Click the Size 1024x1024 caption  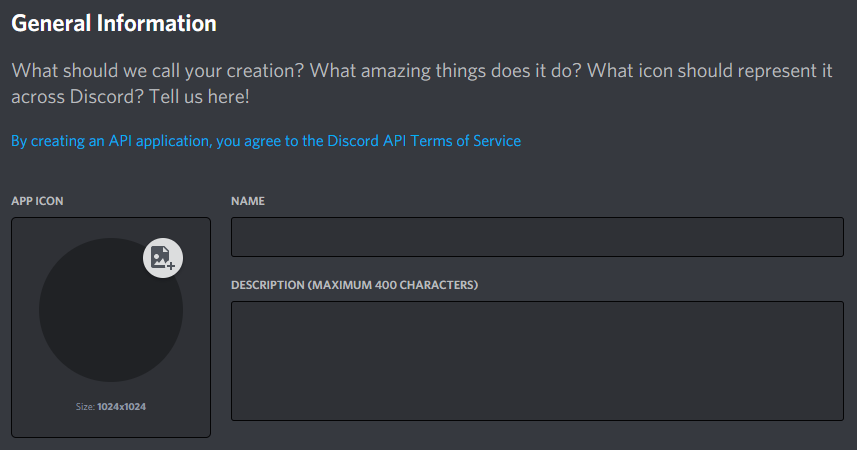point(111,407)
